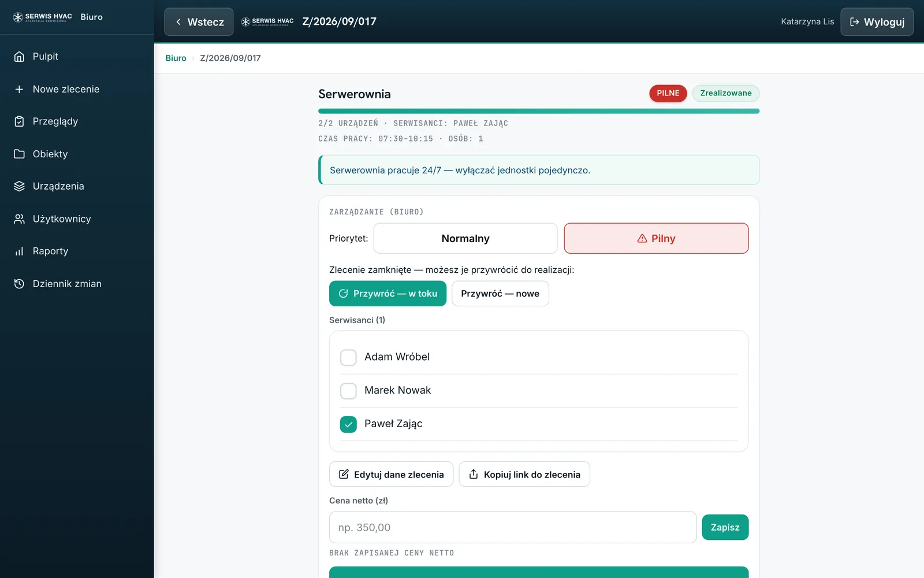Click the refresh icon on Przywróć — w toku
This screenshot has height=578, width=924.
pos(343,294)
